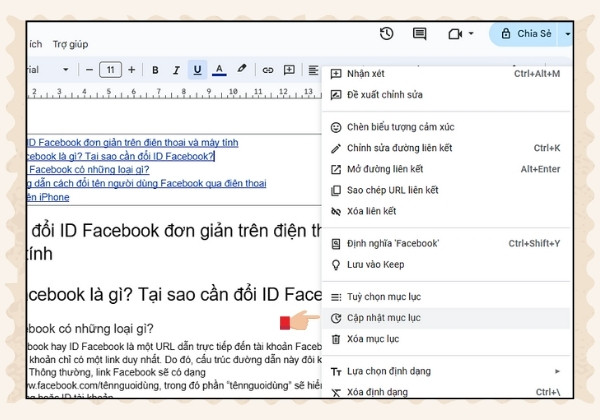
Task: Click the Chia Sẻ share button
Action: tap(525, 34)
